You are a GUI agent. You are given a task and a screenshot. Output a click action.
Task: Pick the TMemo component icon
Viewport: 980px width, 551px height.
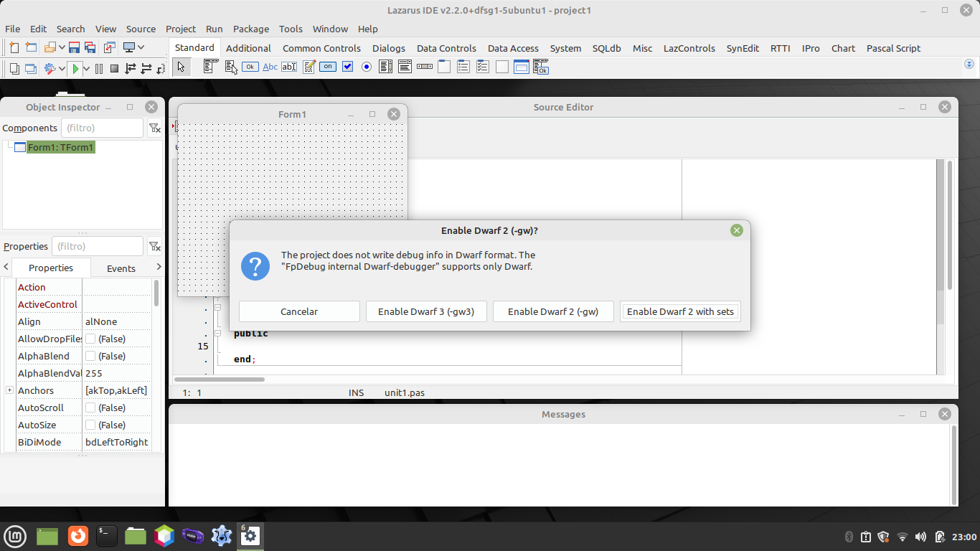click(308, 67)
